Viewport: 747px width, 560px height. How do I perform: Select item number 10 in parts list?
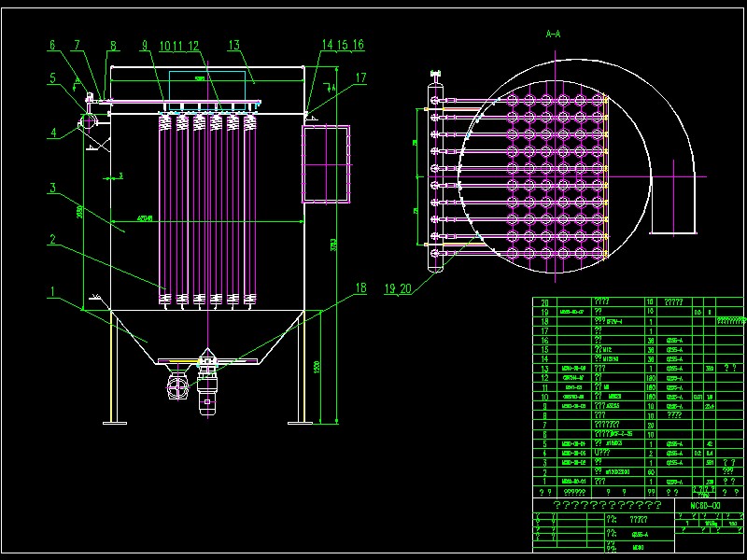click(545, 397)
